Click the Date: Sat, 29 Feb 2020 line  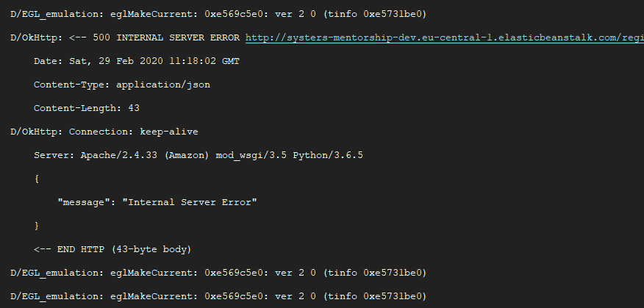[136, 61]
